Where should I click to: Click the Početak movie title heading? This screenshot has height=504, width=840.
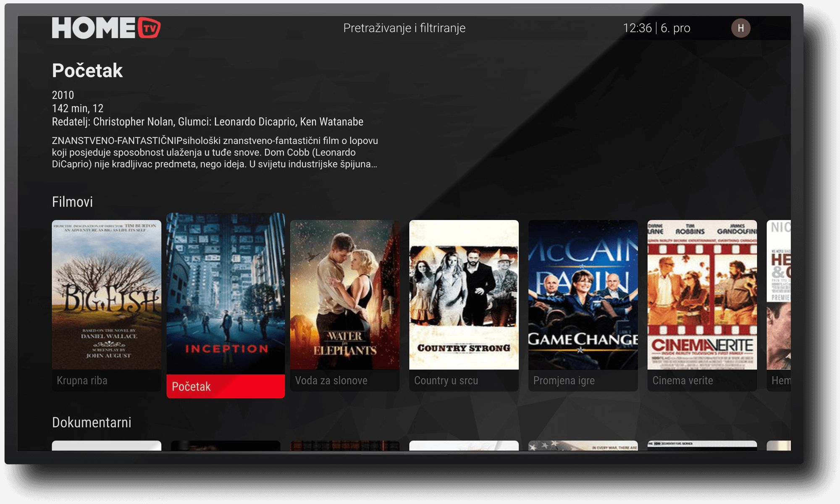(87, 71)
